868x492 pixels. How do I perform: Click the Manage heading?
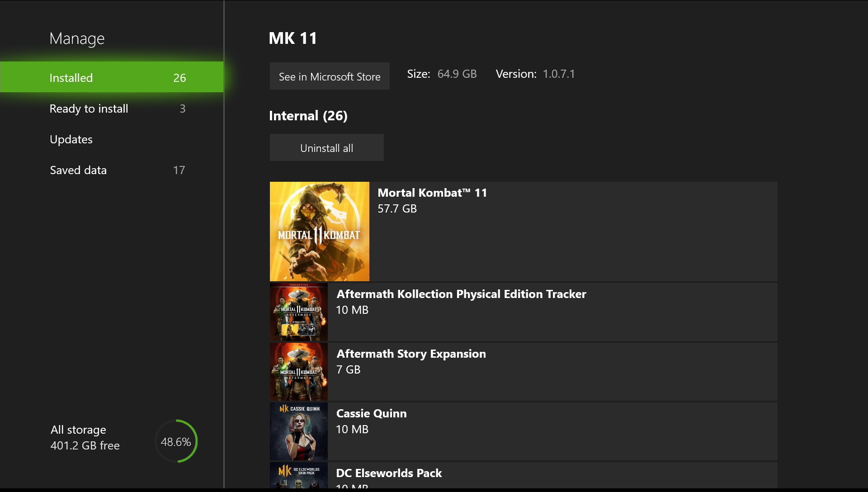coord(77,39)
